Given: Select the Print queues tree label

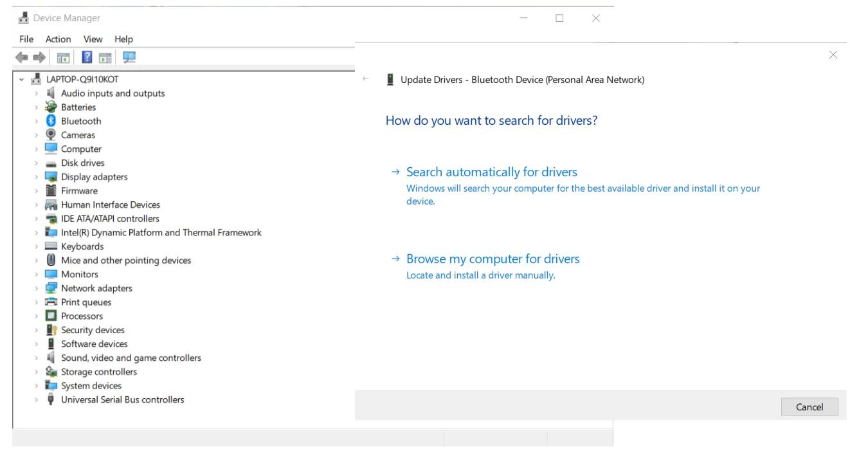Looking at the screenshot, I should [x=86, y=302].
